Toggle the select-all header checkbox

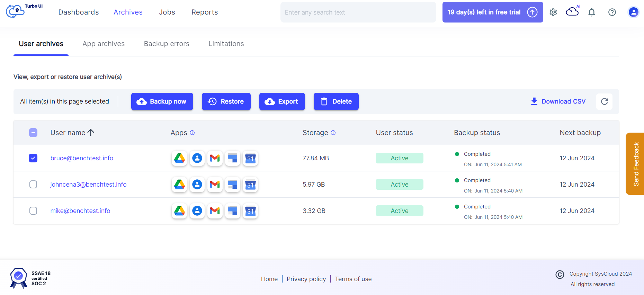pyautogui.click(x=33, y=133)
